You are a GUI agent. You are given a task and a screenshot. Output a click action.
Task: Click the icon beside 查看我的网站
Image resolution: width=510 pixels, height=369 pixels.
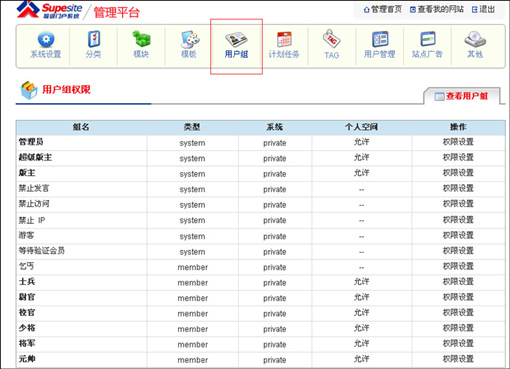click(413, 10)
